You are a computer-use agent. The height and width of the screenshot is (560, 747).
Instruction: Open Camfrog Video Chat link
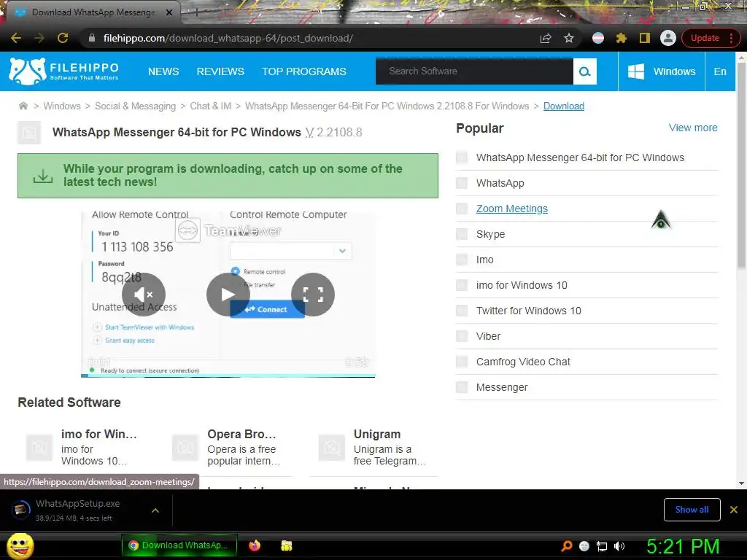pyautogui.click(x=523, y=362)
